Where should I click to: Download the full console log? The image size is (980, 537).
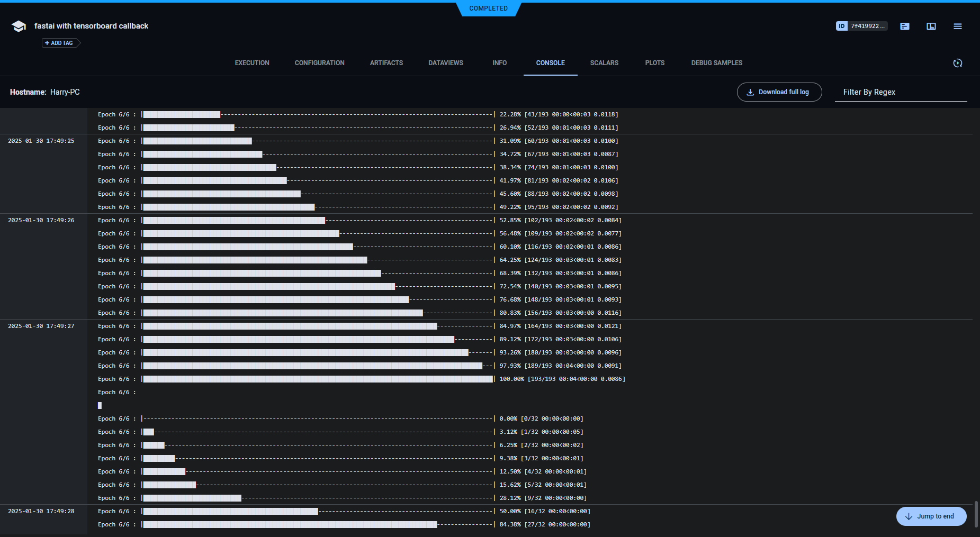tap(779, 92)
